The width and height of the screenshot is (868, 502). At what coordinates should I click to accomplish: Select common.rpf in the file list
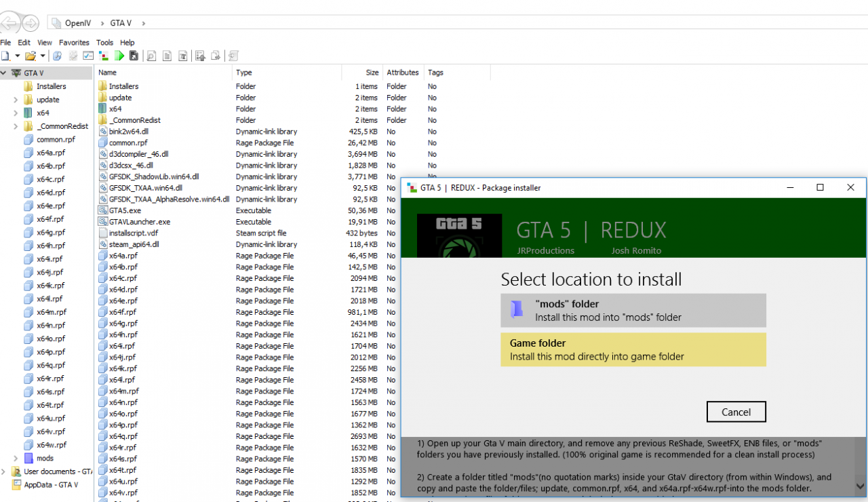click(x=127, y=143)
